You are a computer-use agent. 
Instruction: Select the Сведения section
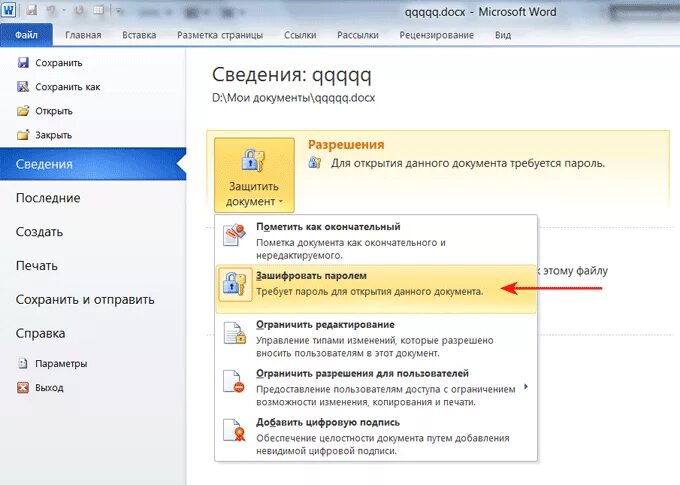[93, 164]
